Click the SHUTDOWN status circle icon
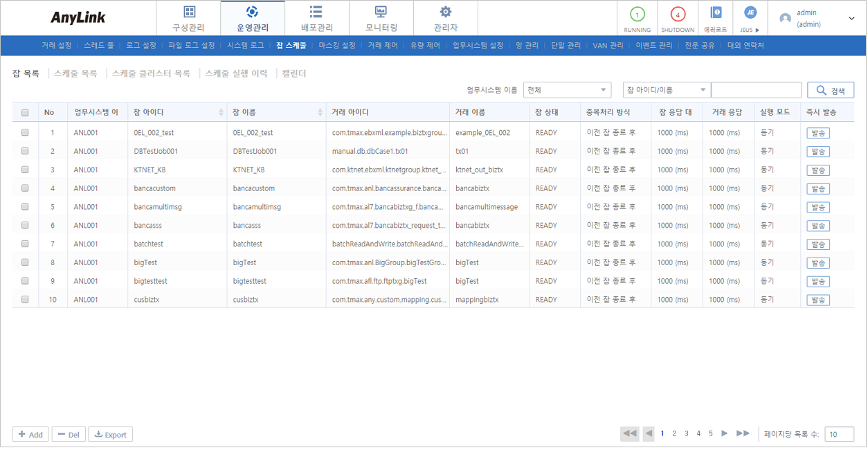Viewport: 868px width, 450px height. 677,15
